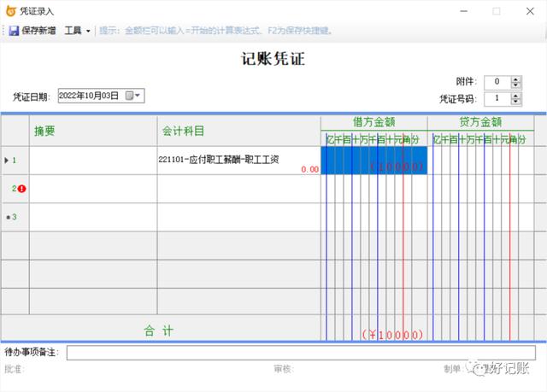The image size is (547, 392).
Task: Click the 摘要 cell of row 2
Action: pos(93,189)
